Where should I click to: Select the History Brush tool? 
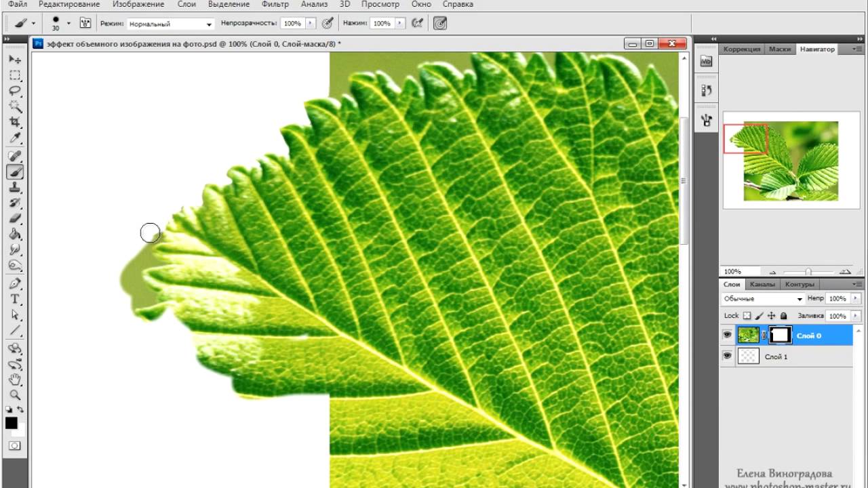point(15,203)
